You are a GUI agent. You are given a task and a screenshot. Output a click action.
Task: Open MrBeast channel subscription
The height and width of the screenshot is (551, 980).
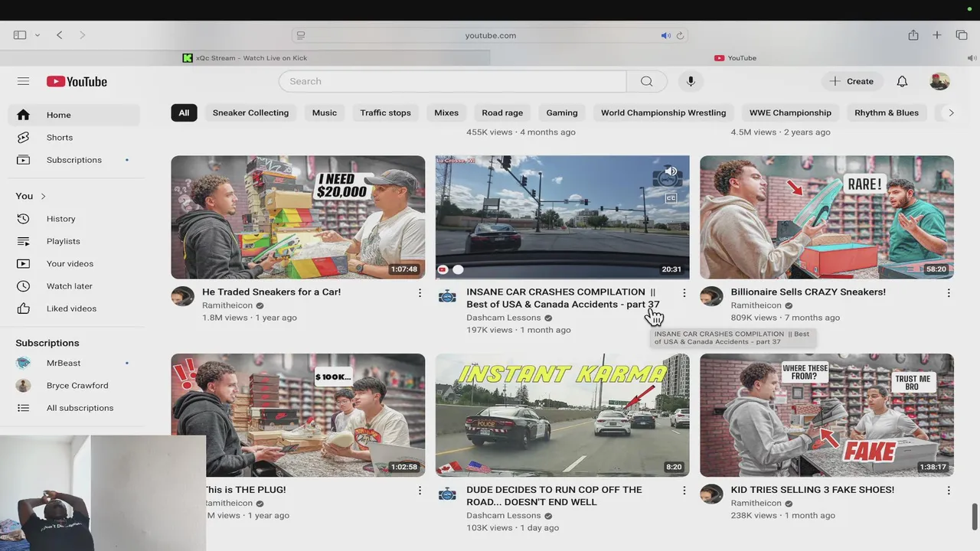(x=74, y=363)
